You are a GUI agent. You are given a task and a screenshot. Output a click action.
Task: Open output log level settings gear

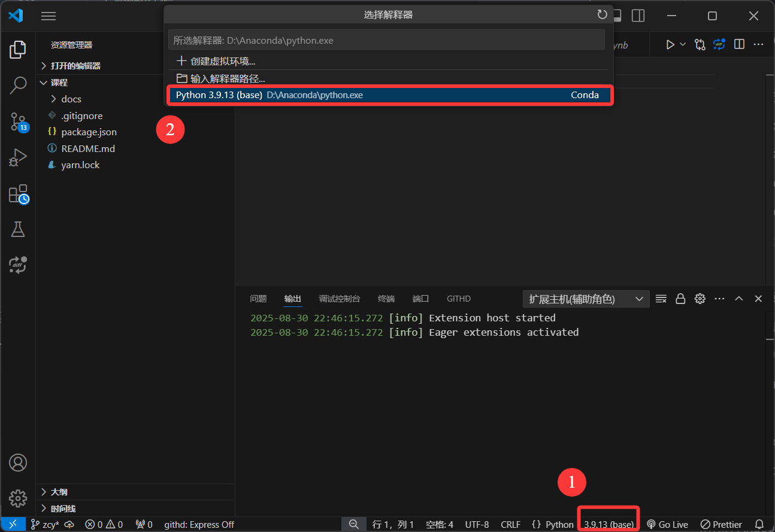click(x=700, y=299)
